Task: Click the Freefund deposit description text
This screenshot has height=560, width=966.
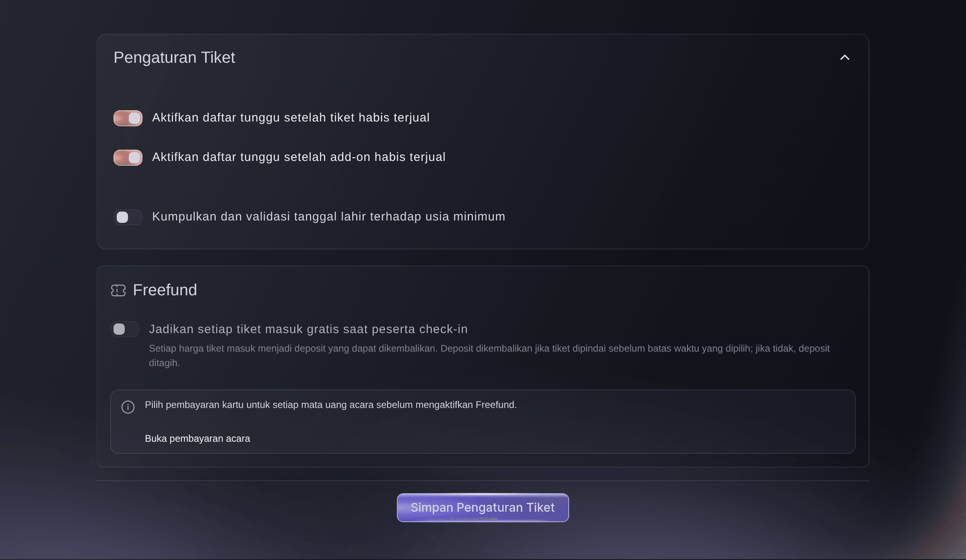Action: pyautogui.click(x=489, y=356)
